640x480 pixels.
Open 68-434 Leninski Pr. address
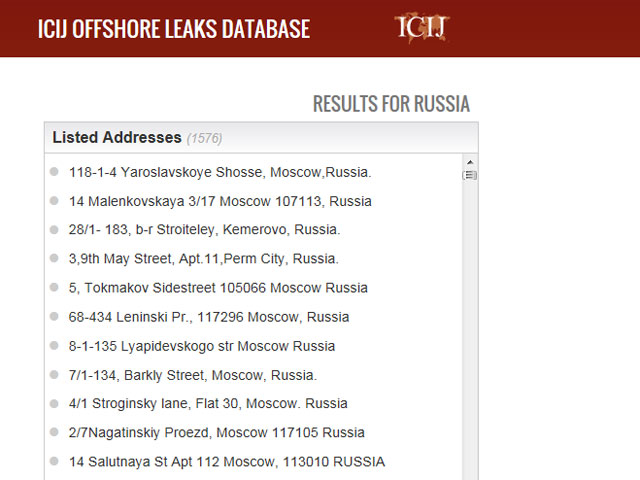pyautogui.click(x=209, y=317)
